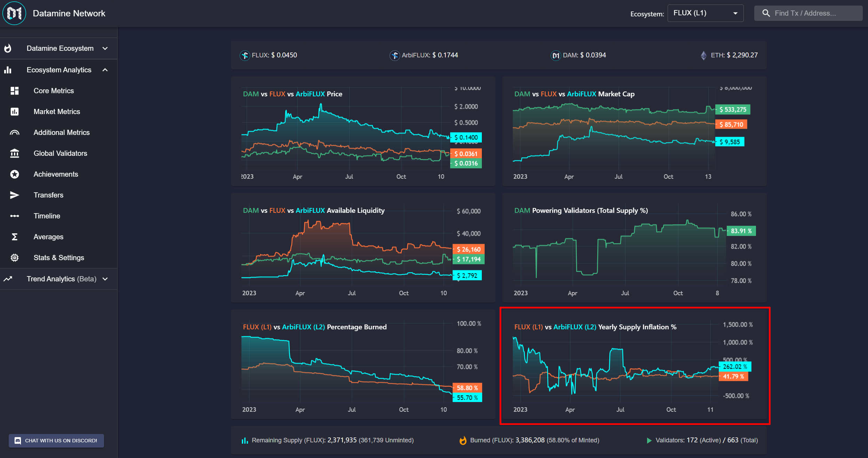This screenshot has height=458, width=868.
Task: Click the Discord icon on chat button
Action: pyautogui.click(x=18, y=441)
